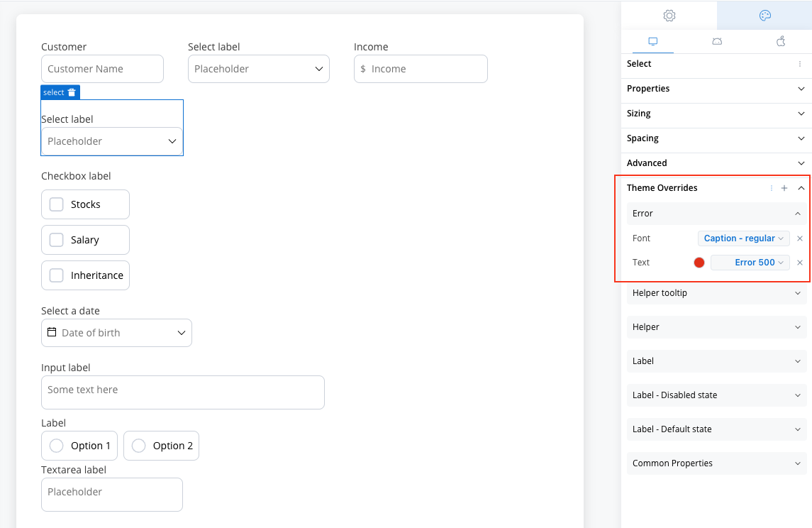The image size is (812, 528).
Task: Add a new theme override
Action: click(x=784, y=188)
